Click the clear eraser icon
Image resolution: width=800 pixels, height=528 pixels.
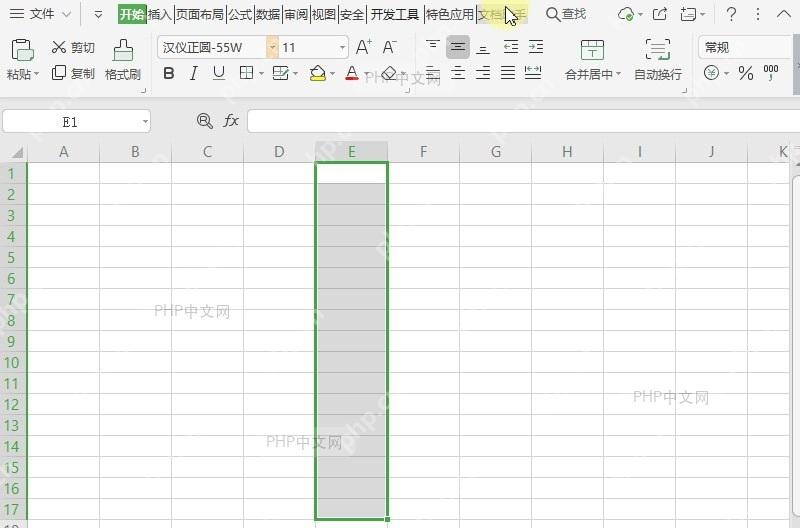click(389, 73)
